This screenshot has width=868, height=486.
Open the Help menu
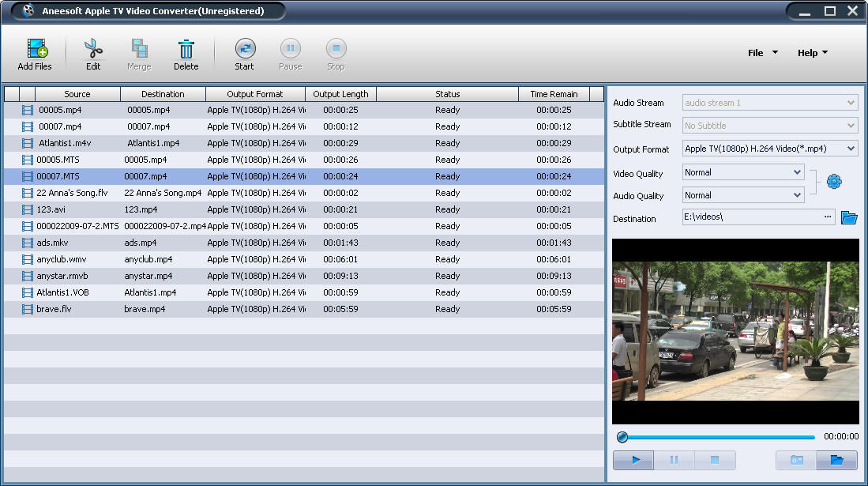pos(812,53)
